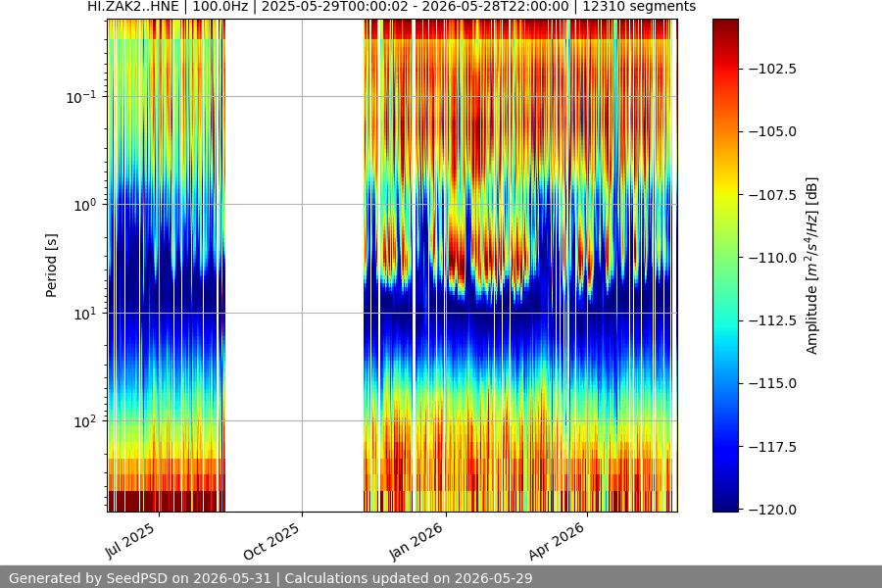This screenshot has width=882, height=588.
Task: Click the 'Oct 2025' x-axis tick label
Action: [x=271, y=542]
